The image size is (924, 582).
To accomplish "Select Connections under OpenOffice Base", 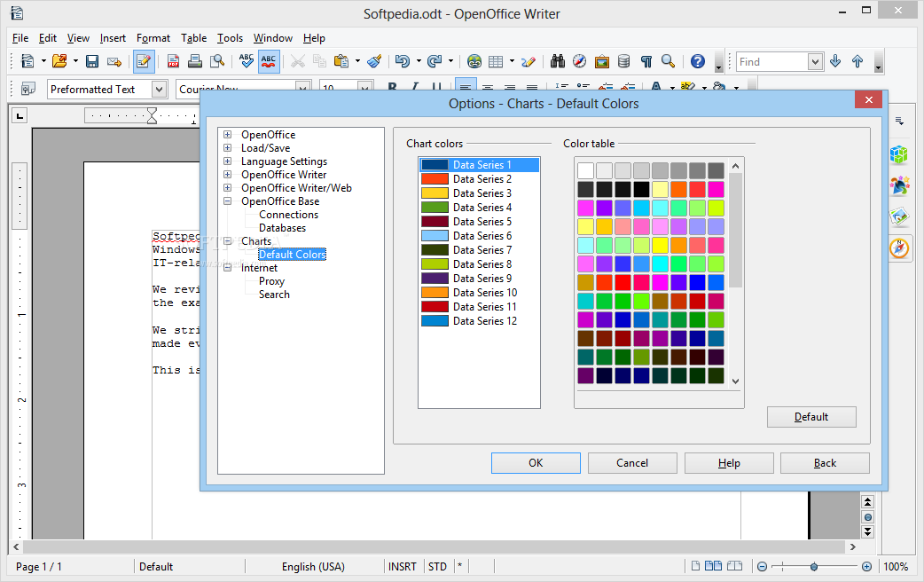I will pyautogui.click(x=288, y=215).
